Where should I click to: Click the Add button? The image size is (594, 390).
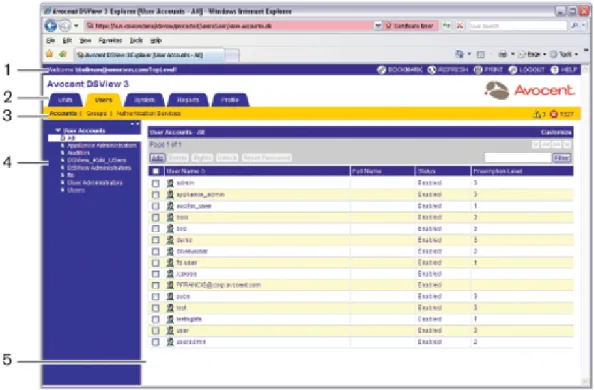pos(157,158)
